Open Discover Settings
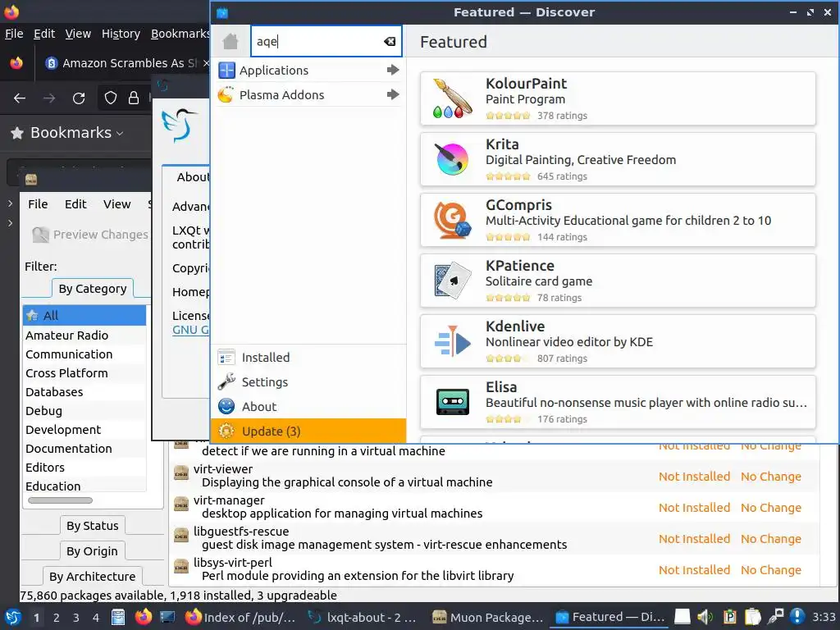Image resolution: width=840 pixels, height=630 pixels. [308, 382]
